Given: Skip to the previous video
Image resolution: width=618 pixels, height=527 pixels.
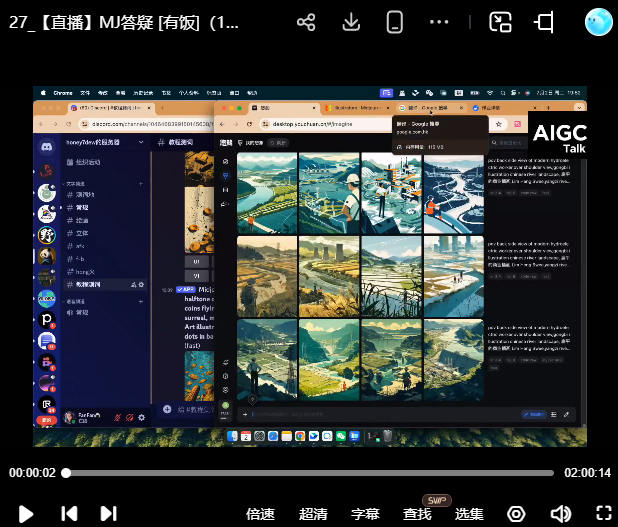Looking at the screenshot, I should (x=69, y=513).
